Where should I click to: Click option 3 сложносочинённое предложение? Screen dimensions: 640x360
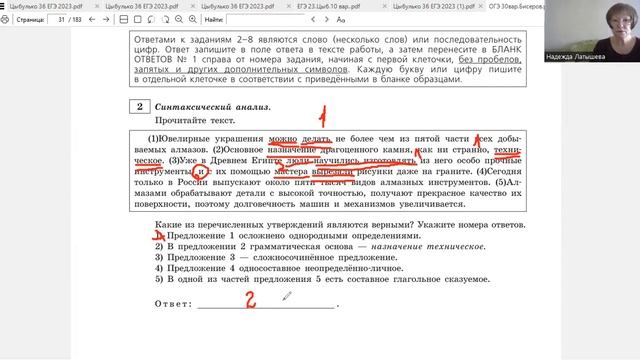coord(276,258)
